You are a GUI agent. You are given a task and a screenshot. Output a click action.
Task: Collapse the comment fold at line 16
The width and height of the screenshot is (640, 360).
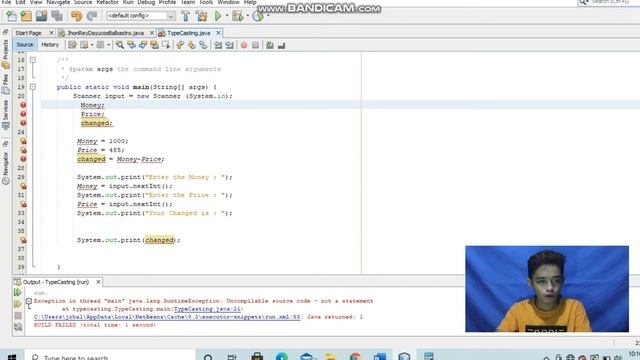coord(33,60)
